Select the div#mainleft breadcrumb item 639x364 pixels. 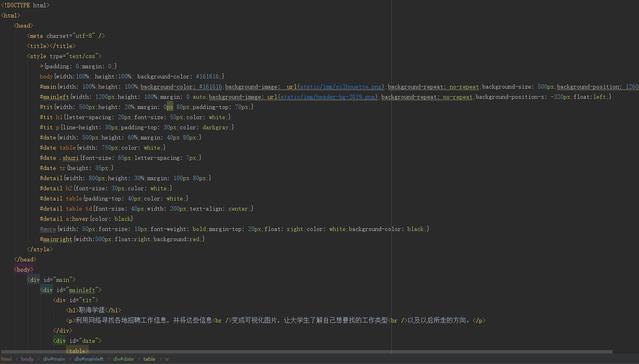[89, 359]
